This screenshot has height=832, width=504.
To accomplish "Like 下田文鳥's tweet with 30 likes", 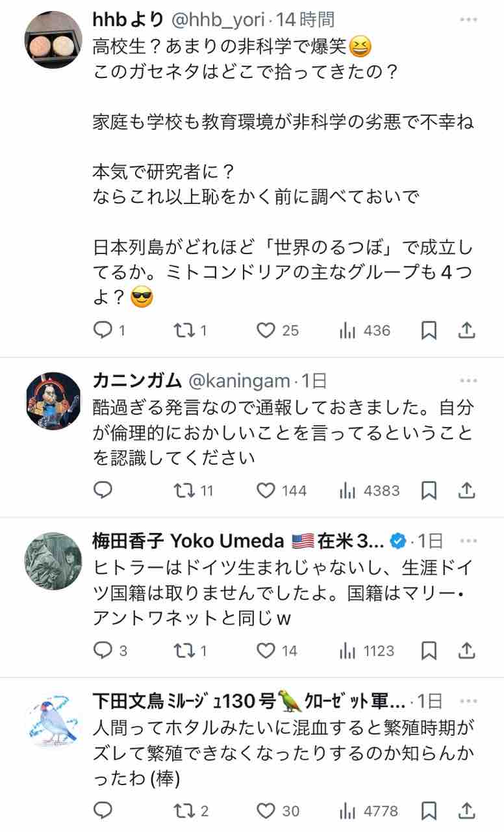I will (x=266, y=811).
